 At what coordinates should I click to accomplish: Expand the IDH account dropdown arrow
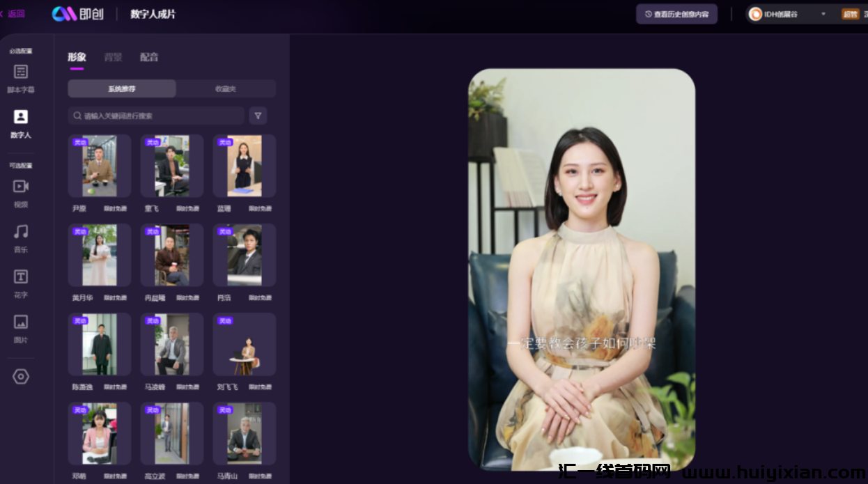point(823,14)
